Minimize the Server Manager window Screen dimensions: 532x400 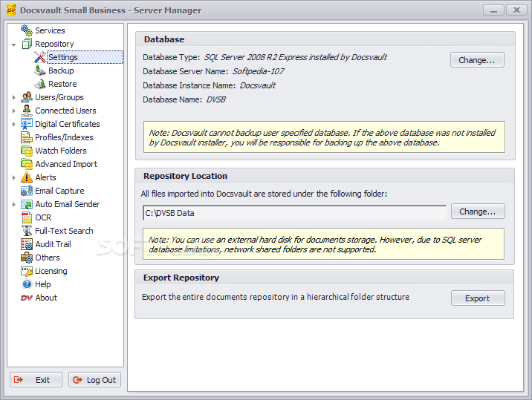[x=493, y=10]
